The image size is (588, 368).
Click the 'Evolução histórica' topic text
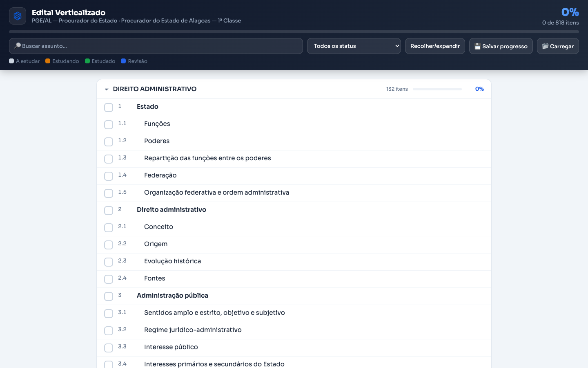coord(173,261)
